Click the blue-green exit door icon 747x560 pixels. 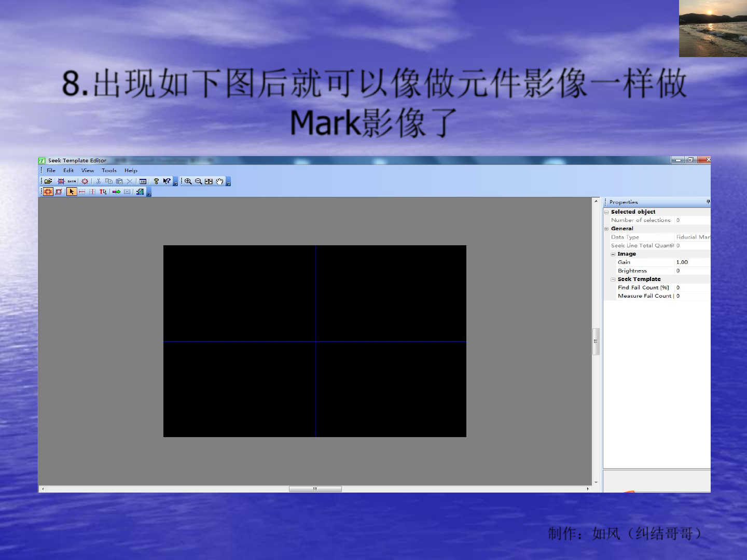(x=140, y=192)
